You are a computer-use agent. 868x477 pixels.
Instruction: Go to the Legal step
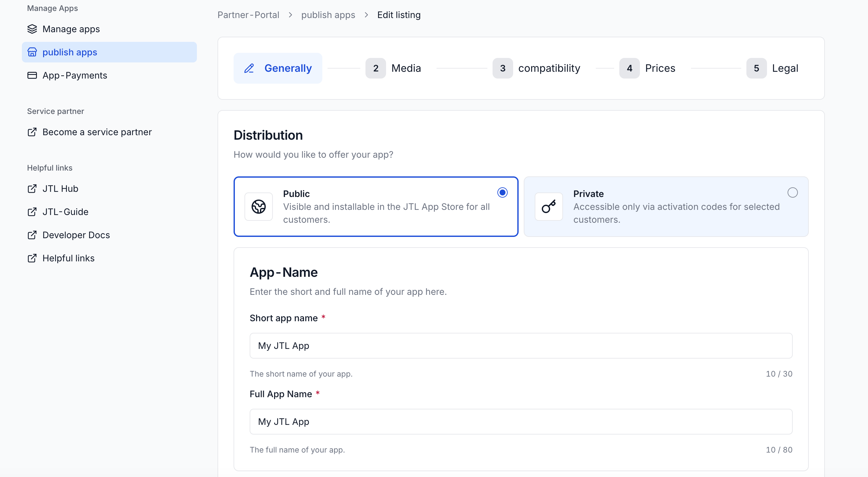tap(772, 68)
